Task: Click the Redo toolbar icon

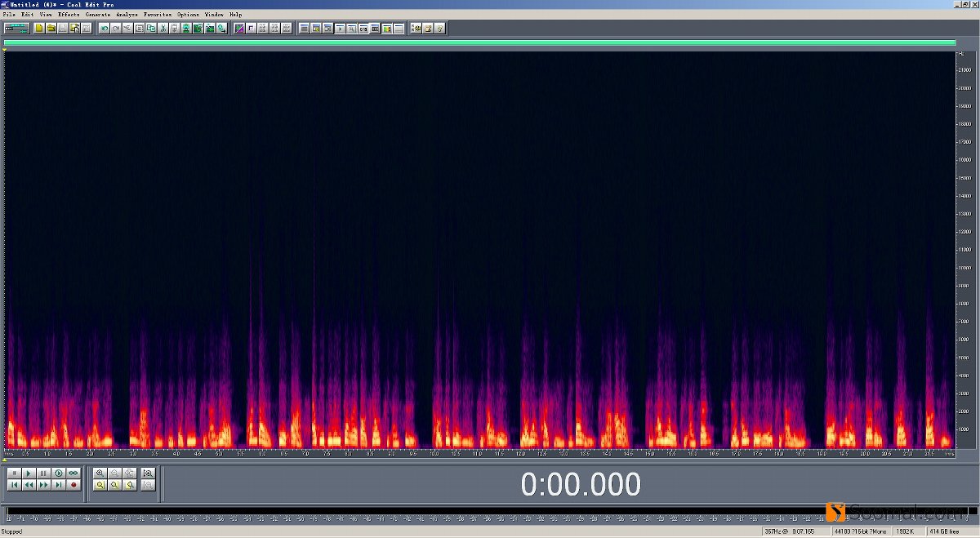Action: pyautogui.click(x=115, y=28)
